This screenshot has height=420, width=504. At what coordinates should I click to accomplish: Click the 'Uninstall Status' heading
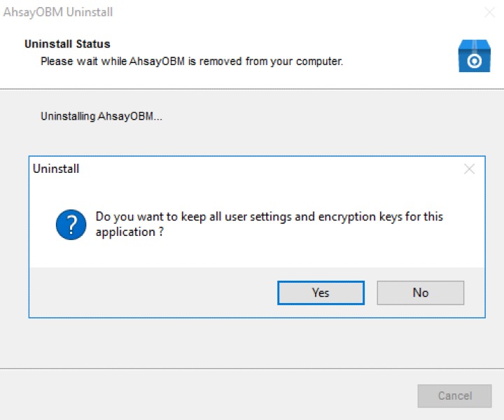67,44
